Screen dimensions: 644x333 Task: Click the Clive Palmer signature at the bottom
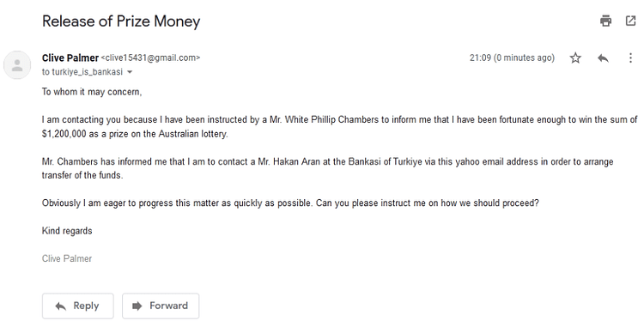(x=67, y=258)
